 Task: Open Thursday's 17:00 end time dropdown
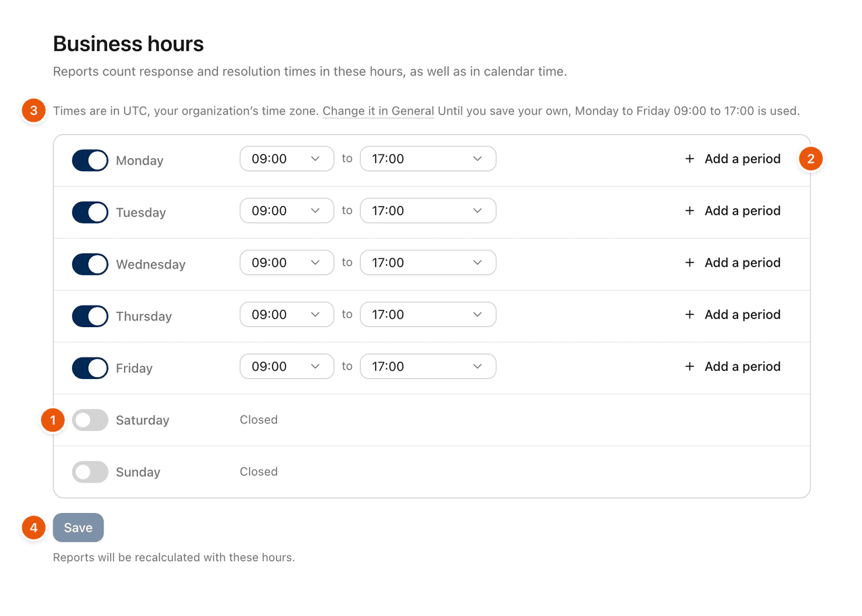coord(428,314)
